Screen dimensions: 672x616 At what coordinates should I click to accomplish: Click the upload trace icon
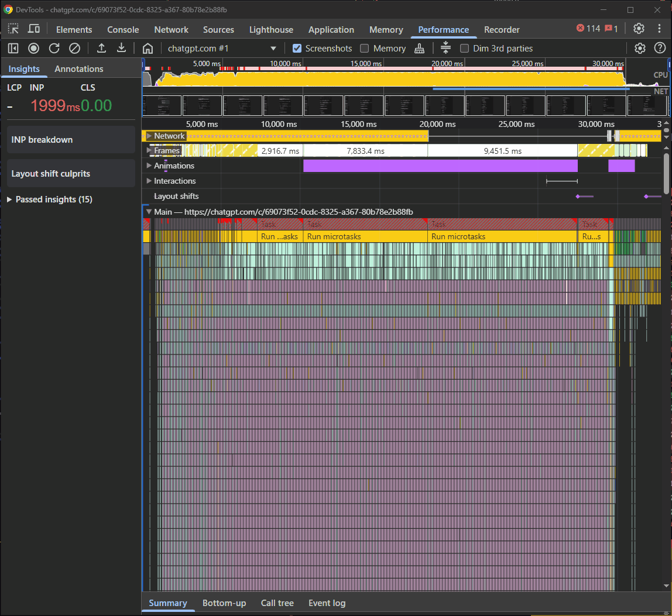tap(101, 49)
